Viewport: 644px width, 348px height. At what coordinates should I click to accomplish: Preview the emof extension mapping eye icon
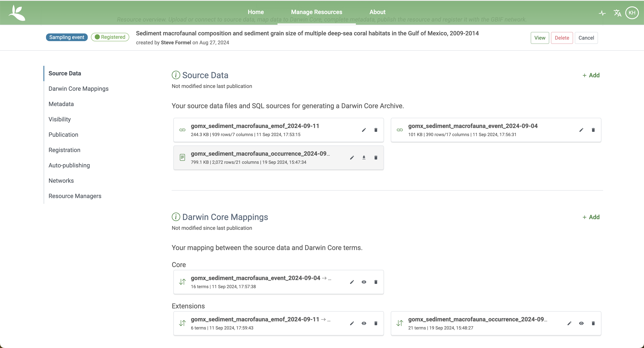tap(364, 323)
